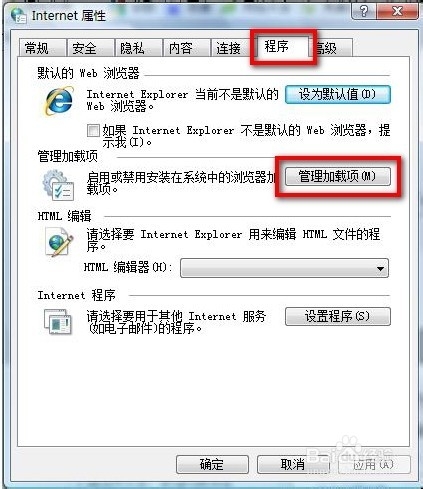
Task: Click the help question mark button
Action: [x=363, y=12]
